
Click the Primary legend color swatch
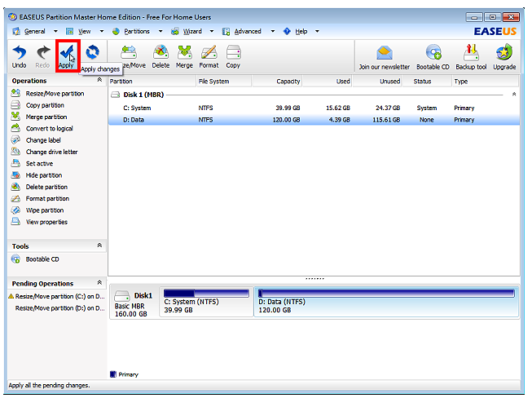click(113, 374)
